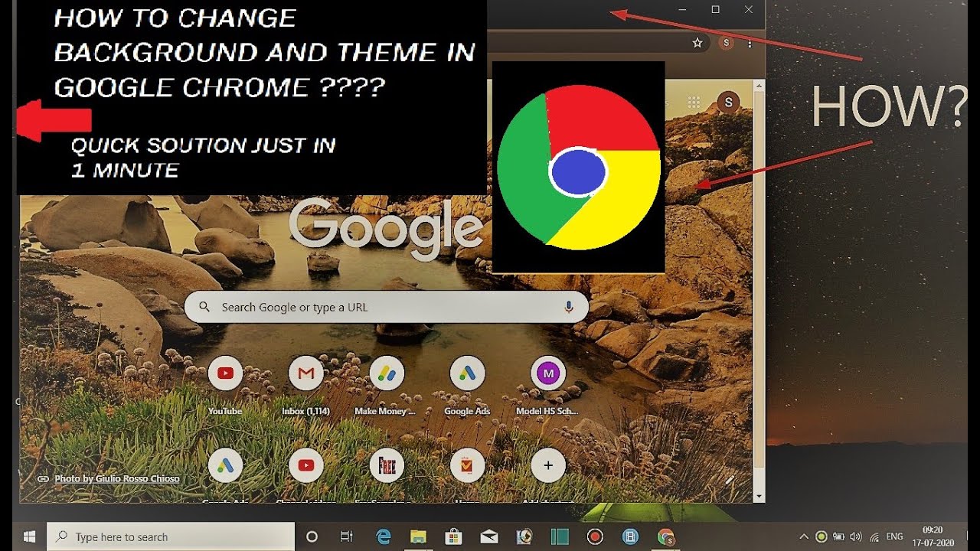Start voice search with microphone icon
This screenshot has width=980, height=551.
569,307
